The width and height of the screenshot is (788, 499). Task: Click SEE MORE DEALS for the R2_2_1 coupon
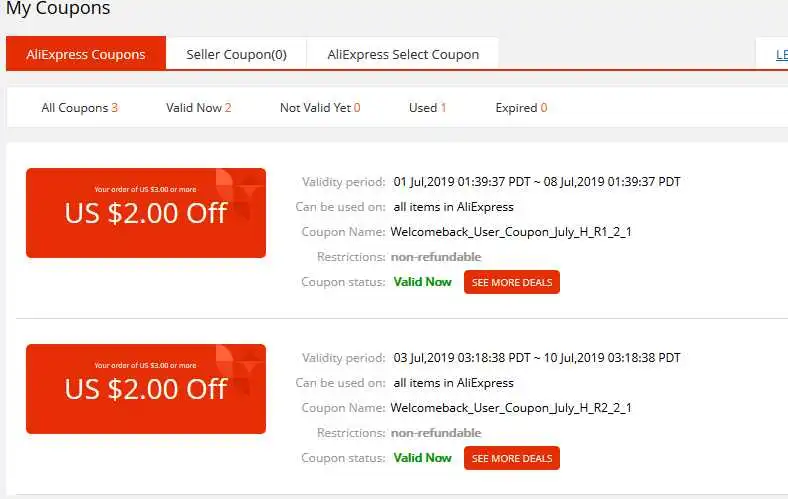click(512, 458)
